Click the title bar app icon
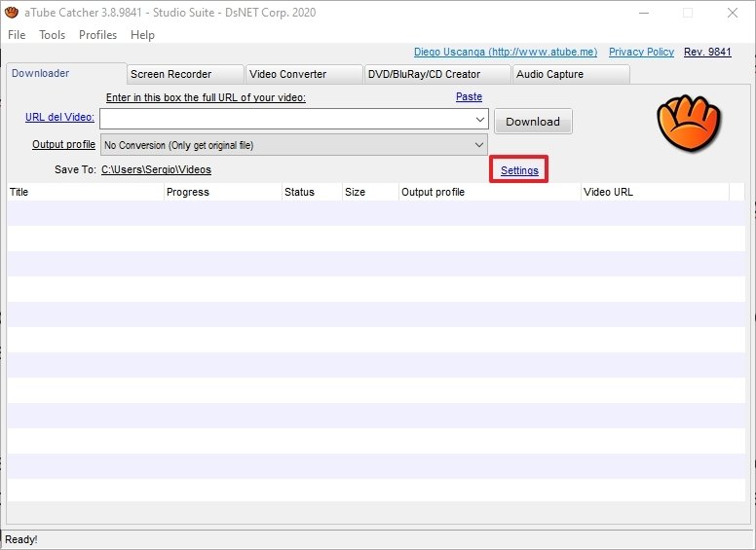Viewport: 756px width, 550px height. 12,12
